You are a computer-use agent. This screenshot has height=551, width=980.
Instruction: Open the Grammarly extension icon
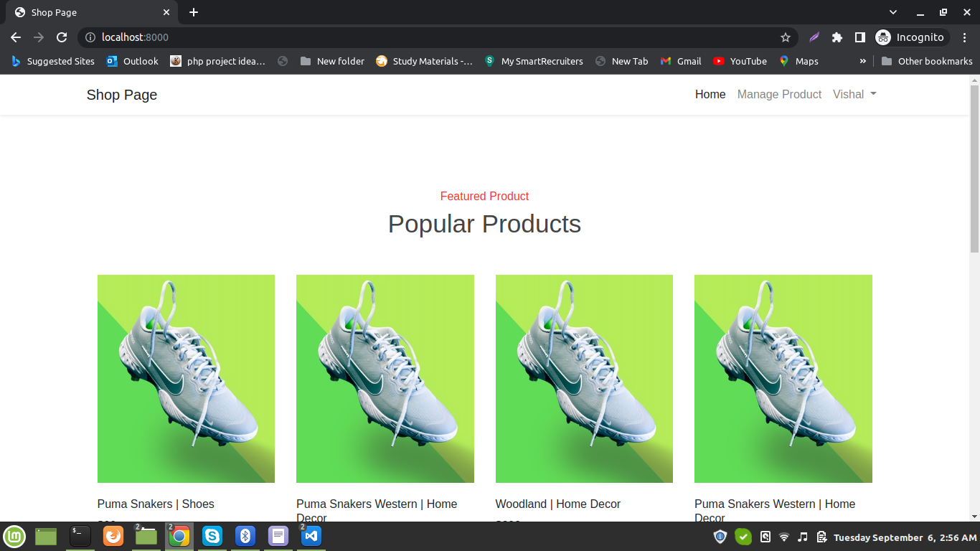pos(814,37)
